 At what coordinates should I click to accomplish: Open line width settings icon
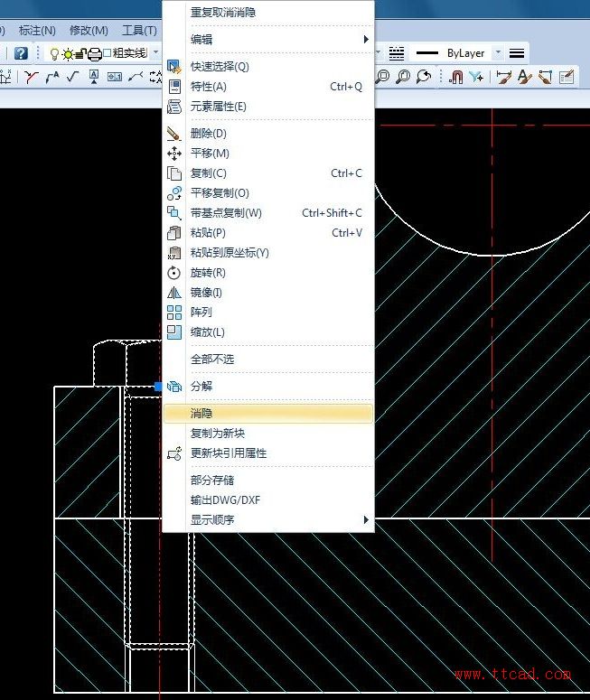tap(517, 53)
